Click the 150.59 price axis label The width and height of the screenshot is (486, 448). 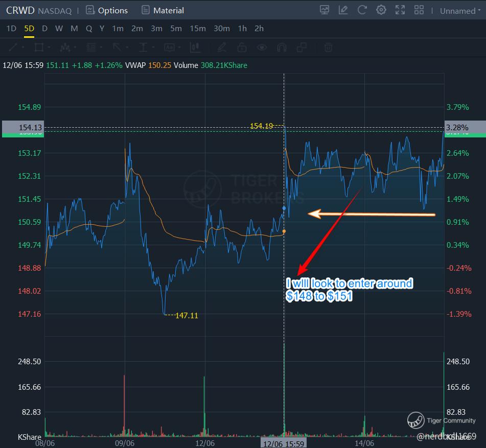pyautogui.click(x=29, y=222)
